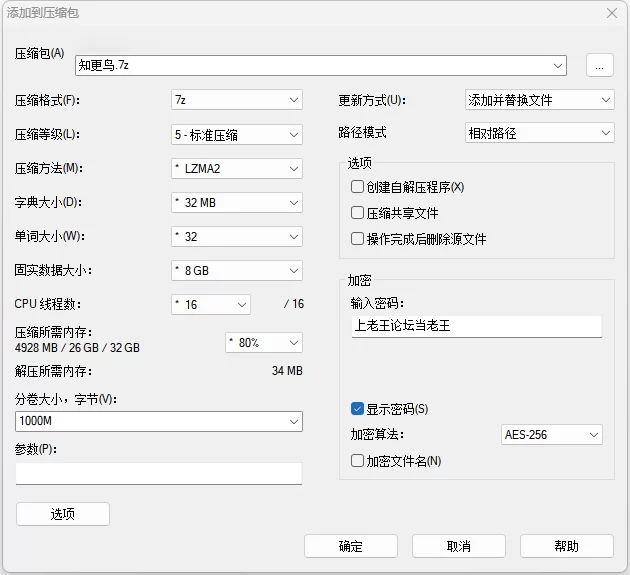Click into the password input field

pyautogui.click(x=476, y=326)
